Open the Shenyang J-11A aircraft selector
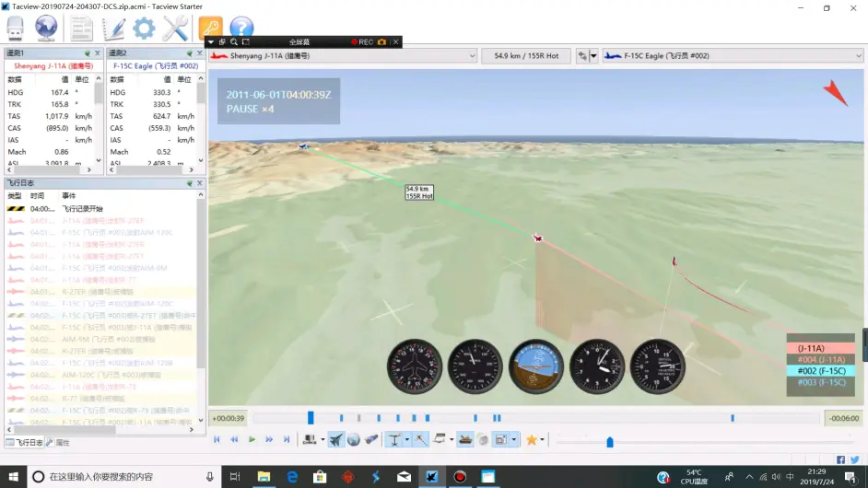The width and height of the screenshot is (868, 488). point(343,56)
